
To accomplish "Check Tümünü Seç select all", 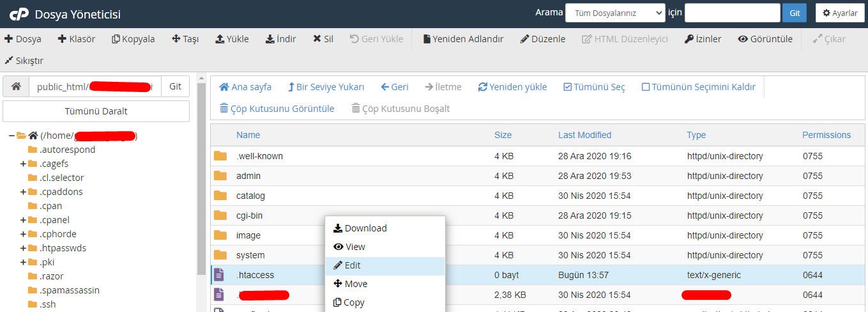I will click(x=594, y=87).
